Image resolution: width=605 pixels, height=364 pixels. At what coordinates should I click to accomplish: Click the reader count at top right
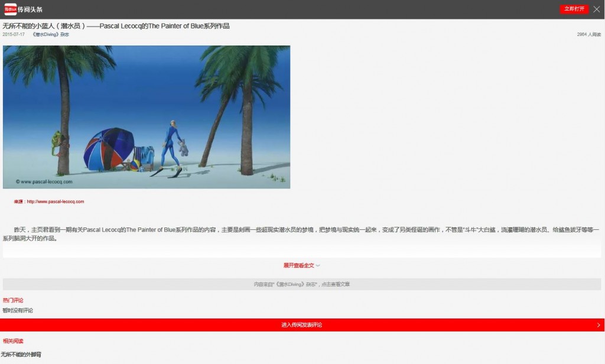[x=589, y=34]
